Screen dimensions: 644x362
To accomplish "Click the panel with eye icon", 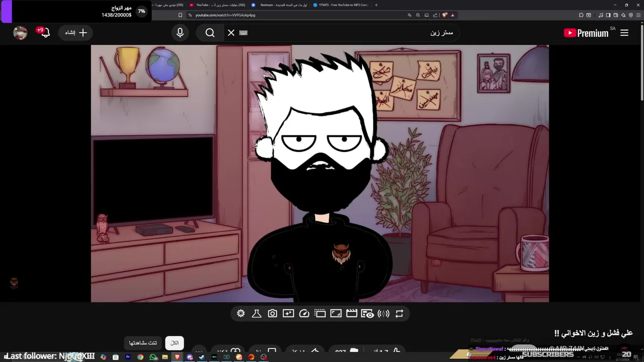I will (367, 314).
